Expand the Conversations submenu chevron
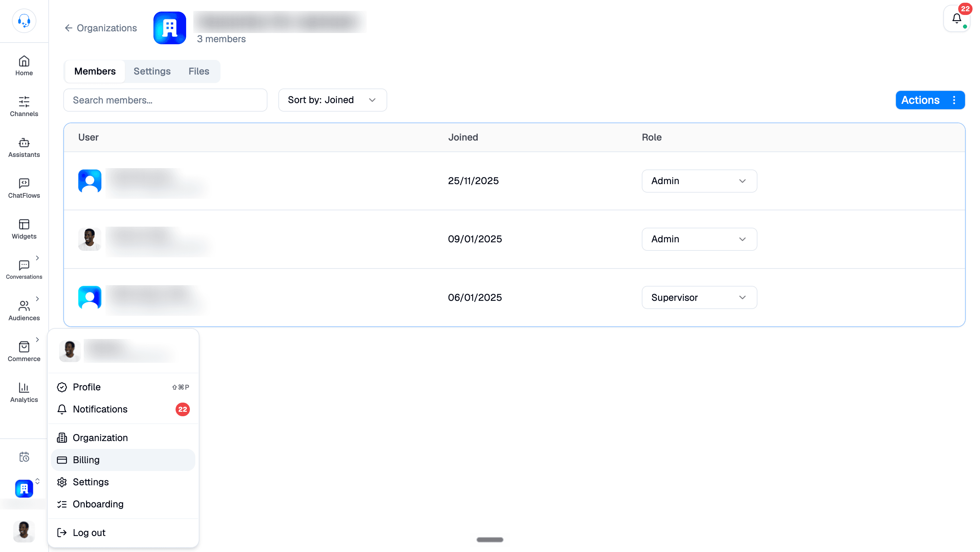Image resolution: width=980 pixels, height=552 pixels. [x=37, y=258]
